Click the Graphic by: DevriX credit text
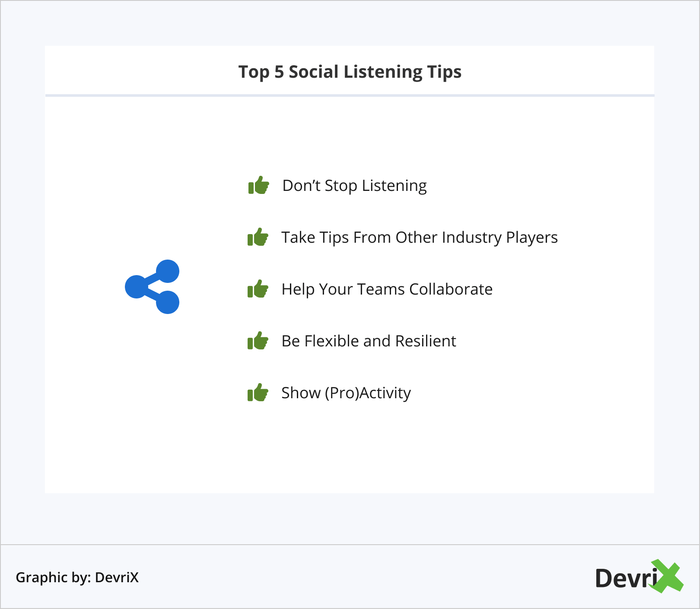This screenshot has width=700, height=609. (77, 577)
